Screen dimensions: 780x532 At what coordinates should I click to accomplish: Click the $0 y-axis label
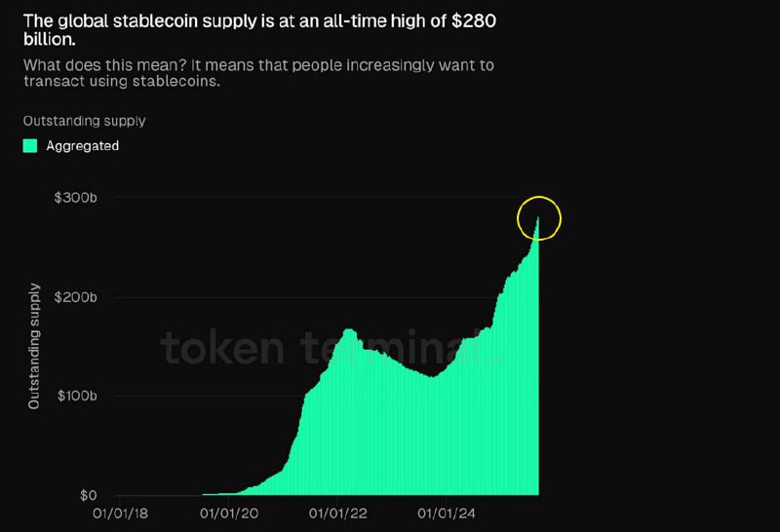click(x=89, y=495)
